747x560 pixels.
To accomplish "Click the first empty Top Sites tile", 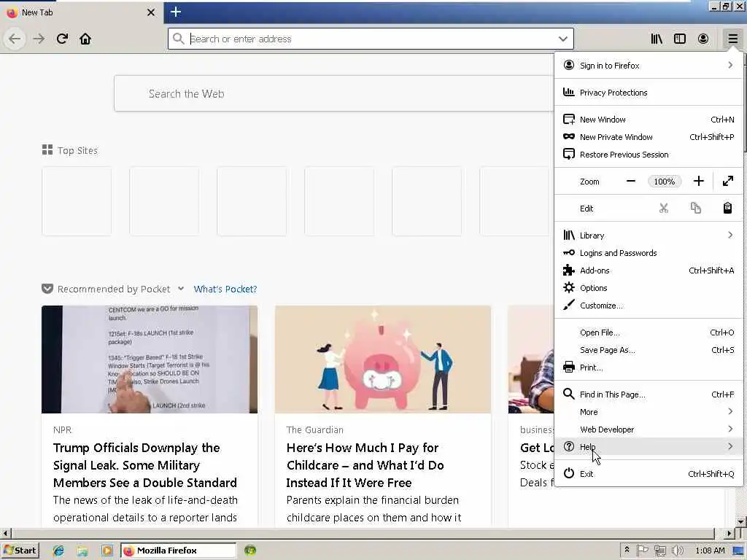I will click(77, 201).
